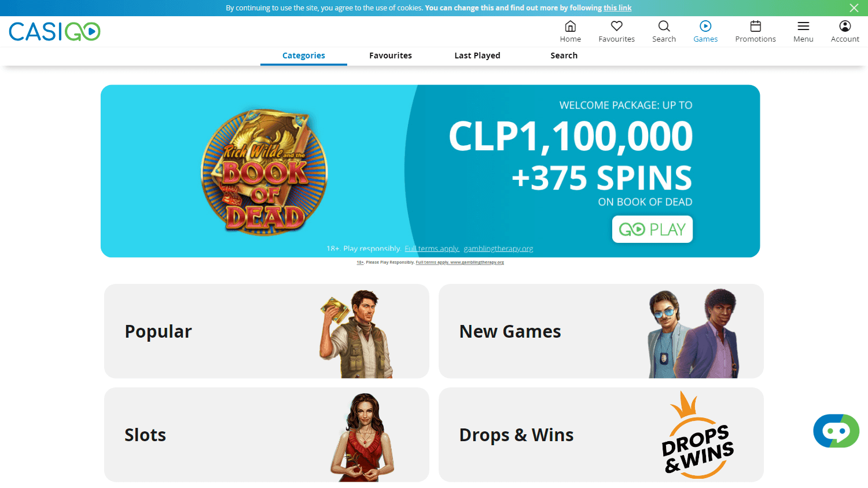This screenshot has width=868, height=488.
Task: Open the Popular games category tile
Action: coord(267,331)
